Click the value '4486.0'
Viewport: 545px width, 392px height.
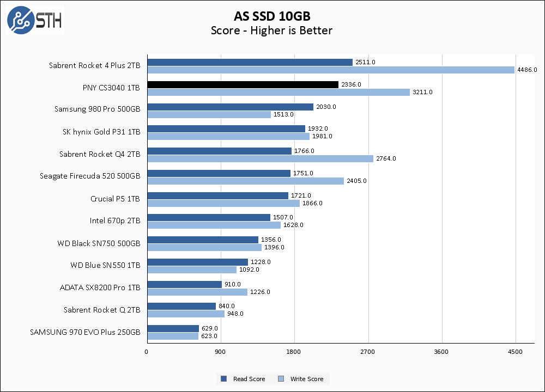click(x=527, y=70)
